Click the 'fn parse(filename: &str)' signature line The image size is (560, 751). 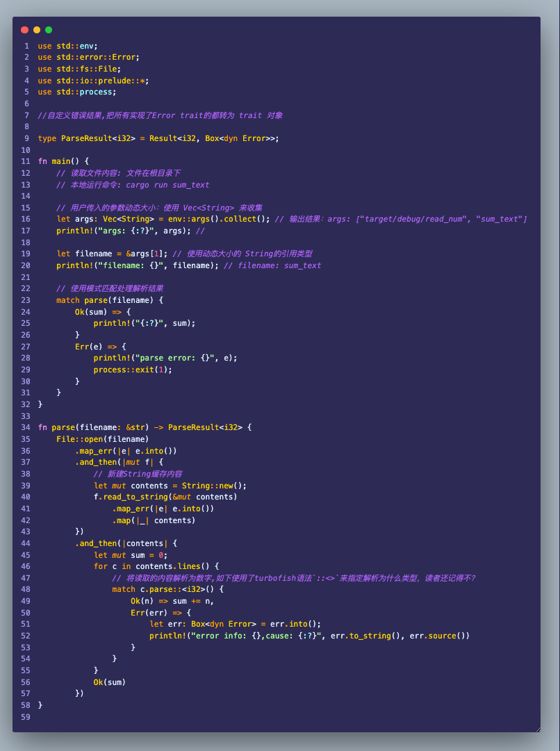(x=145, y=427)
